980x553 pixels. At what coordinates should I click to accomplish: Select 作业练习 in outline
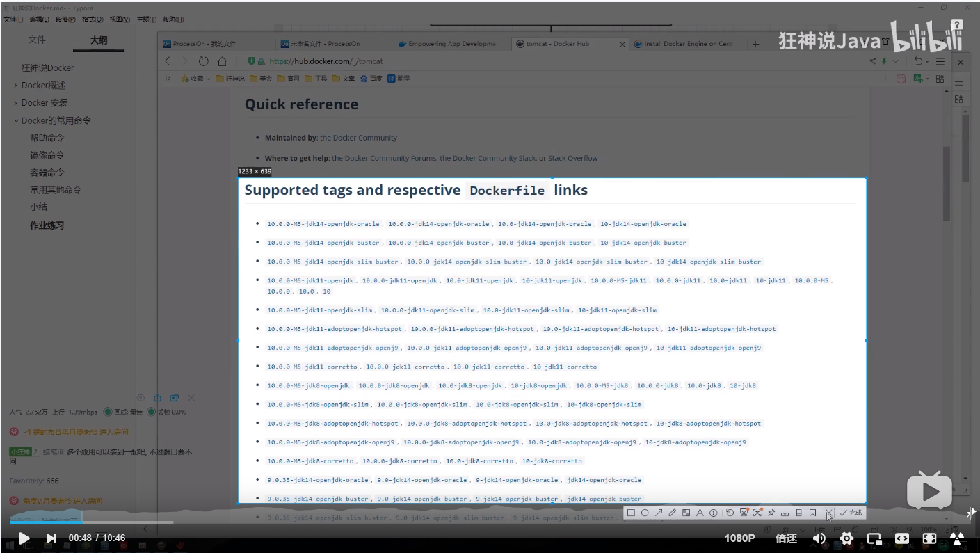[47, 225]
